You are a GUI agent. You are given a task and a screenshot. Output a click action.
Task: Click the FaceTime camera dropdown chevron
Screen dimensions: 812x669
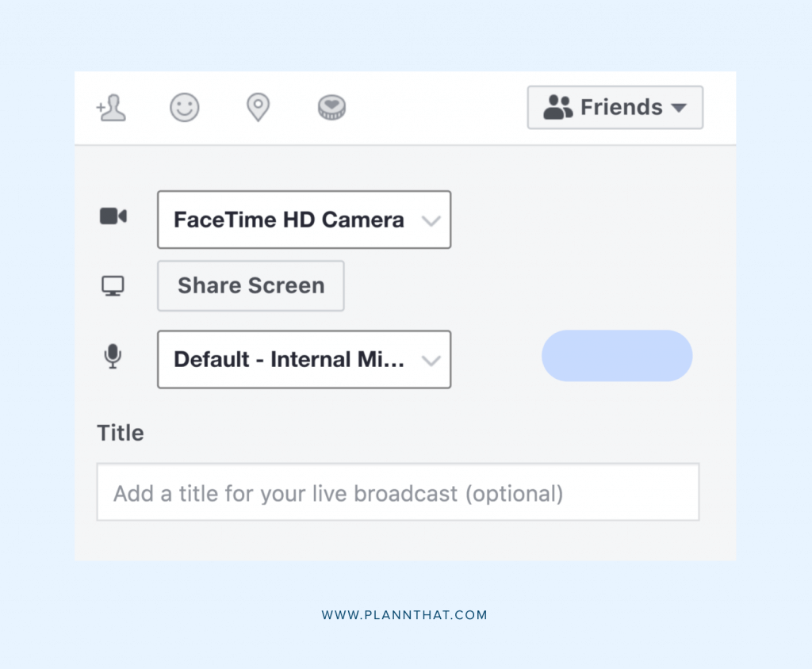432,220
